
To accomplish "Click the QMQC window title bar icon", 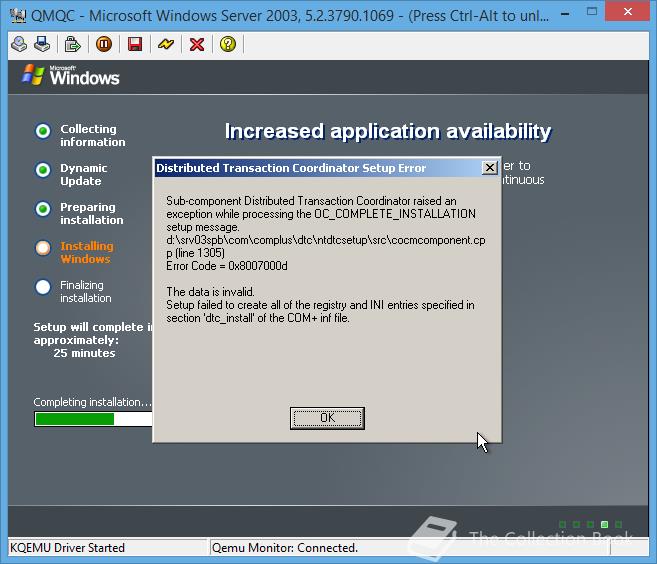I will [x=18, y=16].
